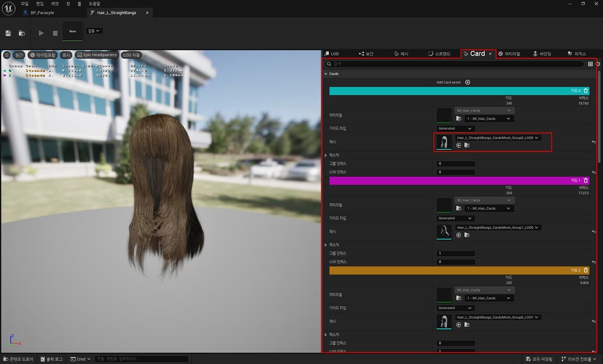Open the details panel settings gear
The height and width of the screenshot is (364, 603).
(x=599, y=64)
